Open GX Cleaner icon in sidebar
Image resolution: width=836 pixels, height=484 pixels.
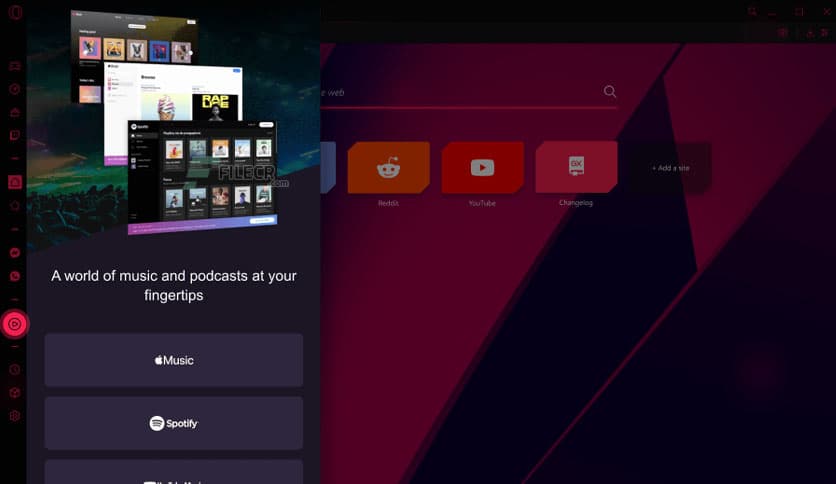(15, 112)
